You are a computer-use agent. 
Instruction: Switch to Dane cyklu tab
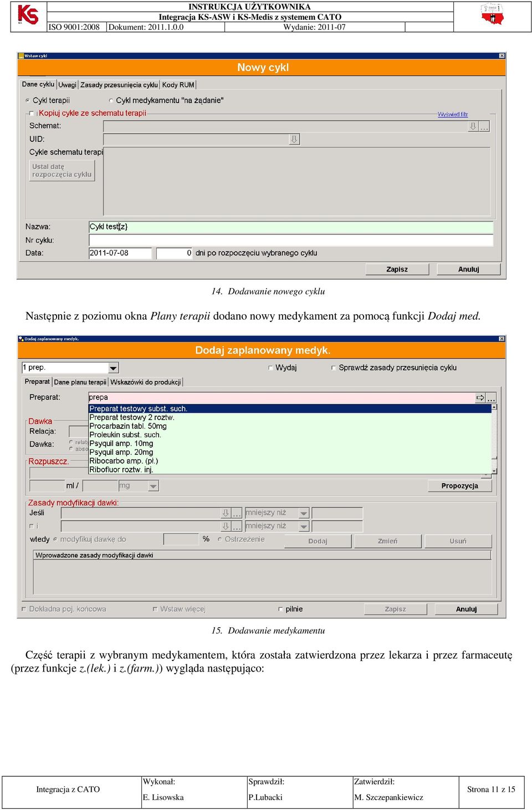pyautogui.click(x=38, y=84)
